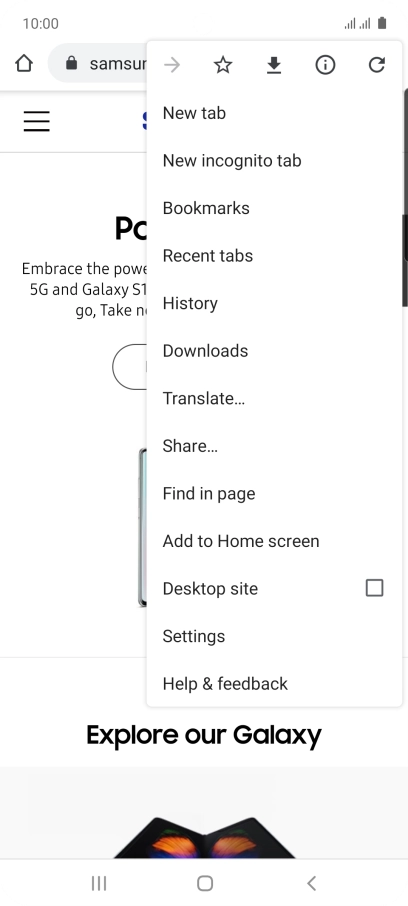Tap the Chrome home icon
The width and height of the screenshot is (408, 906).
pyautogui.click(x=24, y=63)
